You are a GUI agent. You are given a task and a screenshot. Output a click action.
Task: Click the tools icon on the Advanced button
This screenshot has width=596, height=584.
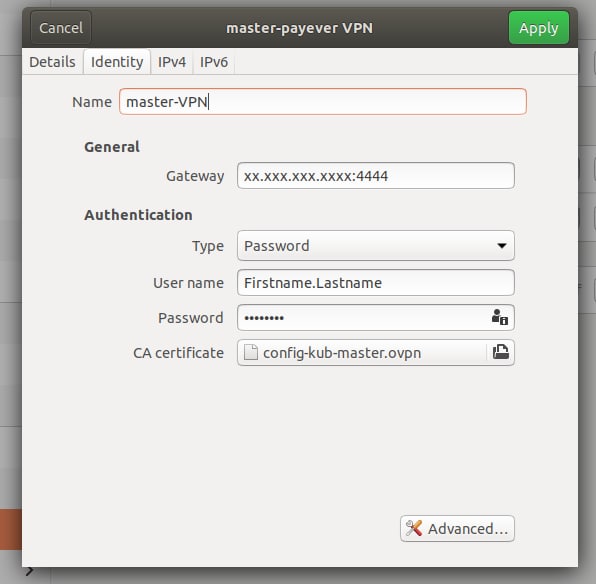point(414,528)
